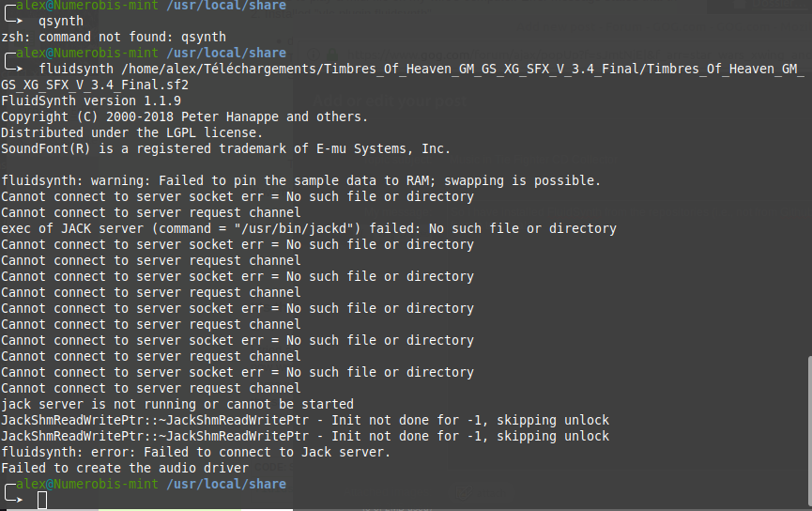Click the 'Failed to connect to Jack server' error

[196, 453]
